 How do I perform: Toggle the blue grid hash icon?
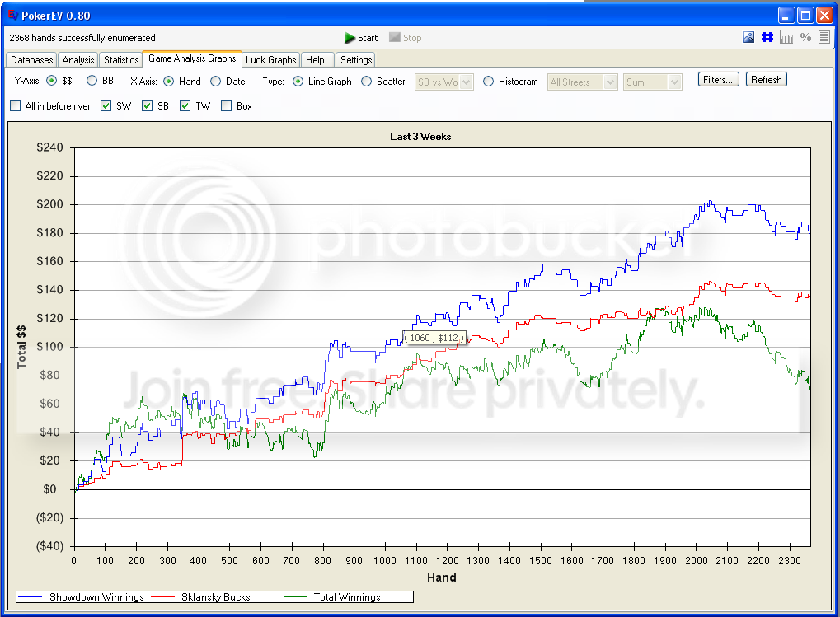point(767,37)
